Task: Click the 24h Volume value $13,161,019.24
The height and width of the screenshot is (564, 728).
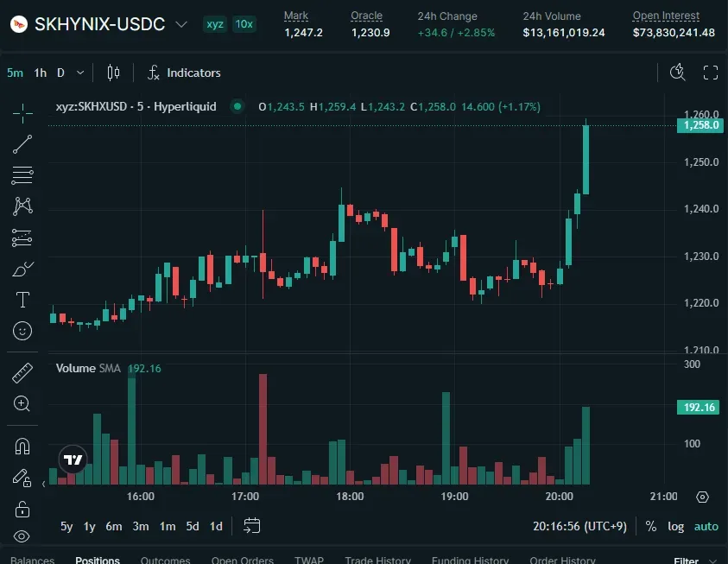Action: tap(564, 33)
